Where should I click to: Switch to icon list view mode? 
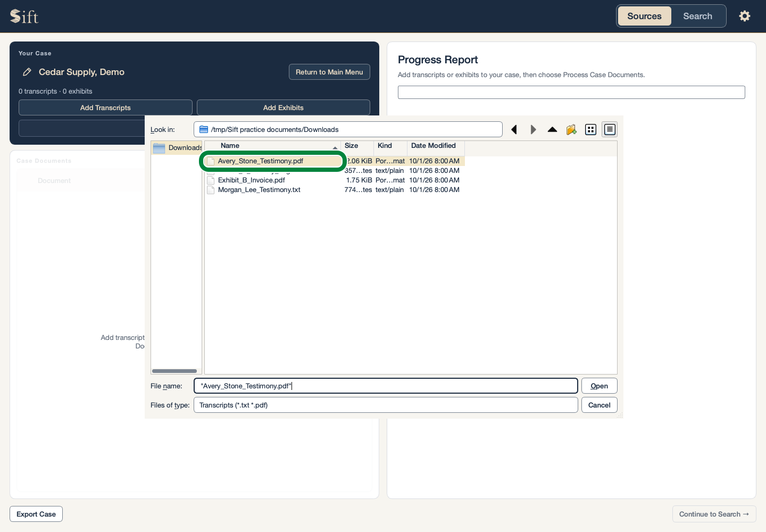(590, 130)
